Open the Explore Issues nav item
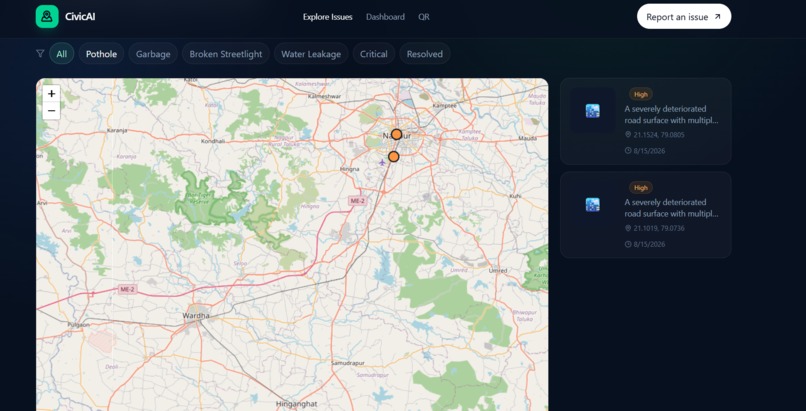The height and width of the screenshot is (411, 806). coord(327,17)
